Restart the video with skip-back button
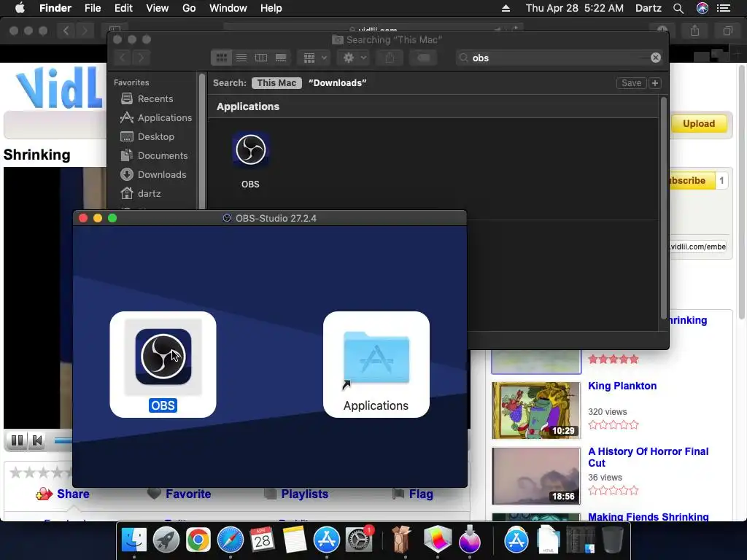Viewport: 747px width, 560px height. (x=36, y=440)
